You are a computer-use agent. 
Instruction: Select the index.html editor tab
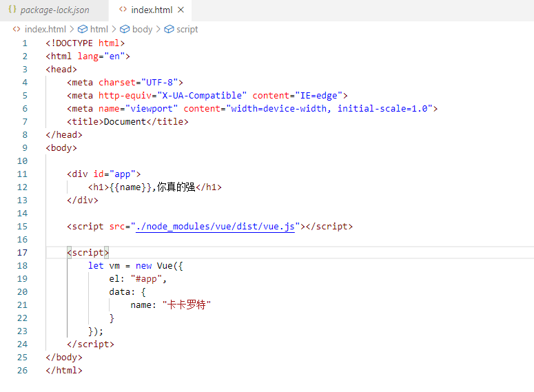click(152, 10)
